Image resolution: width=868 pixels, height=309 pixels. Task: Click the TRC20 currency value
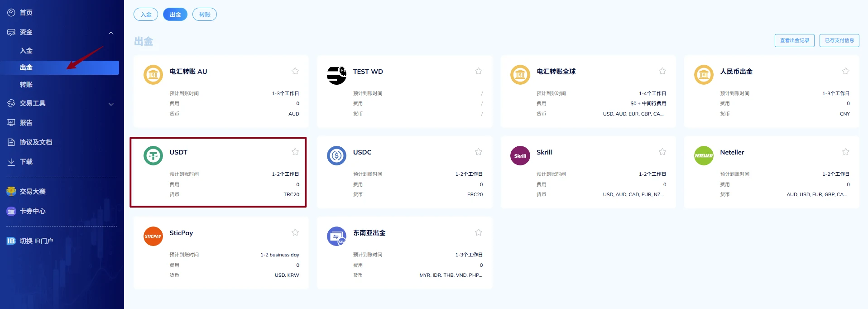[292, 194]
